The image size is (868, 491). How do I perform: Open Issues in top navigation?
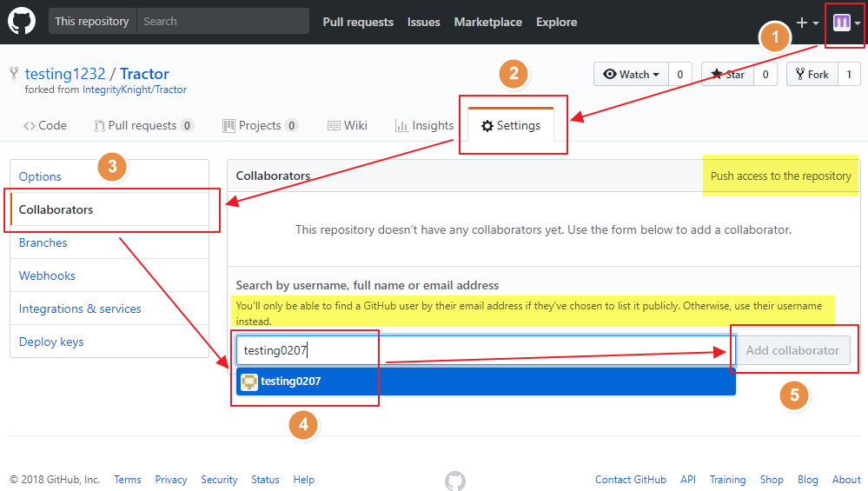[x=423, y=22]
